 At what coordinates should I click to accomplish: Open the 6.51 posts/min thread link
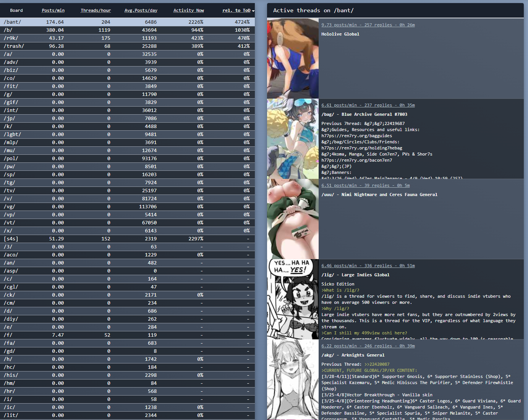pos(366,185)
